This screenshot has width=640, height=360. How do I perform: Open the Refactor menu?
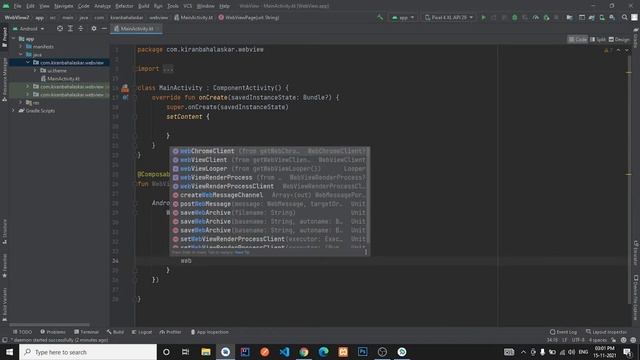tap(124, 6)
